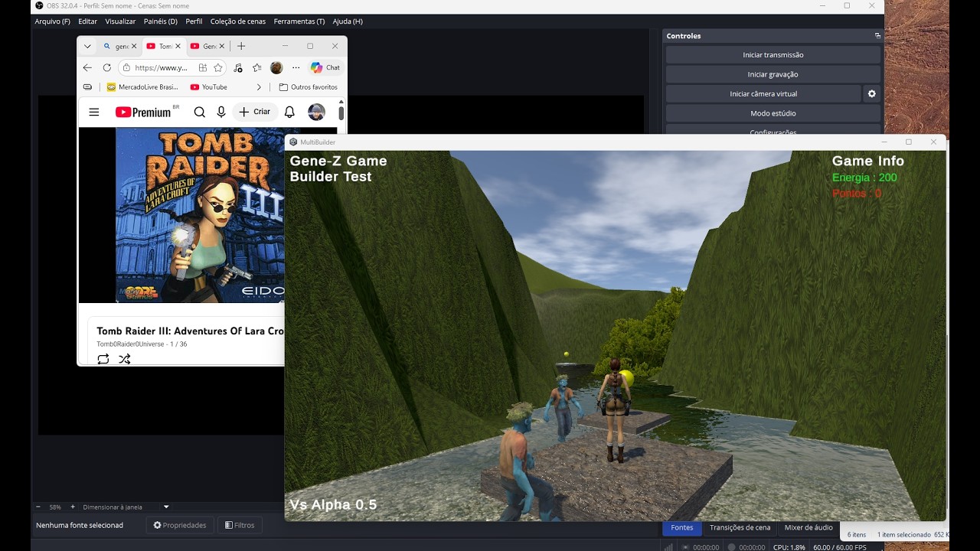Expand the Dimensionar à janela scaling dropdown
The height and width of the screenshot is (551, 980).
coord(166,507)
